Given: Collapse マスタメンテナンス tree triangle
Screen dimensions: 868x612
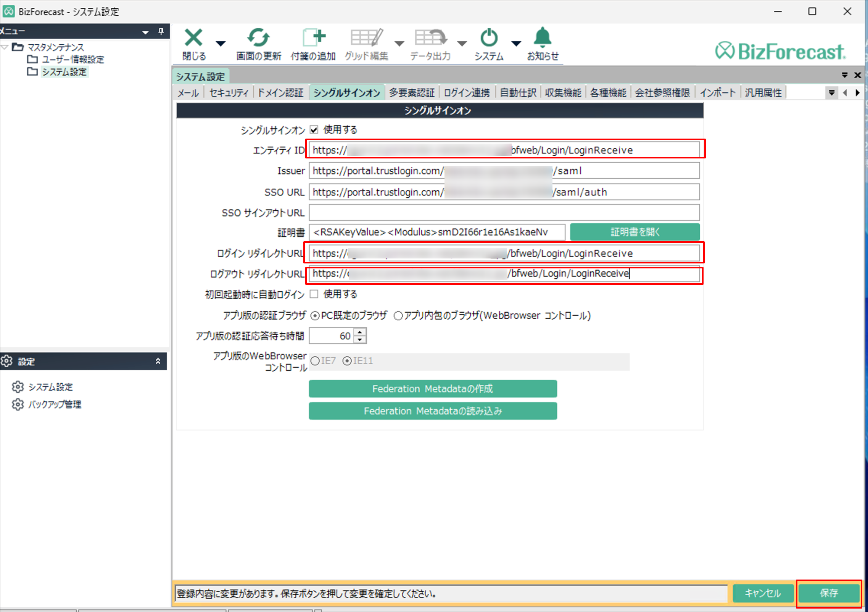Looking at the screenshot, I should pyautogui.click(x=5, y=47).
